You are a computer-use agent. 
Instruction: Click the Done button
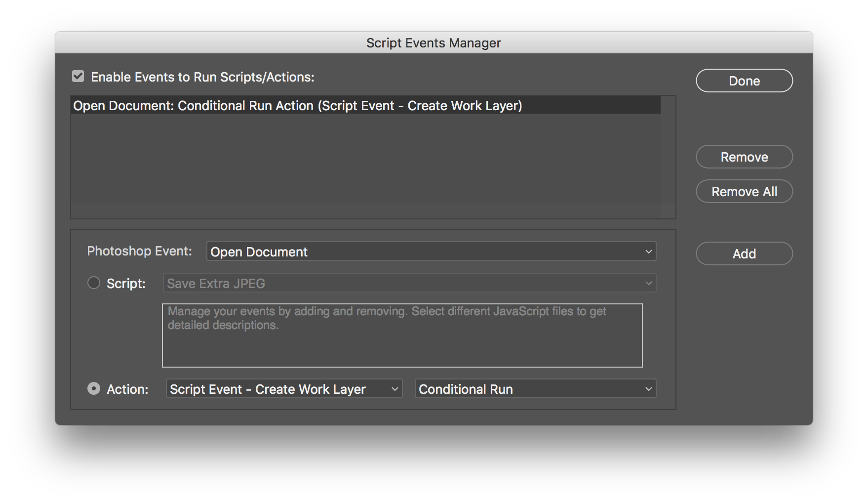744,81
